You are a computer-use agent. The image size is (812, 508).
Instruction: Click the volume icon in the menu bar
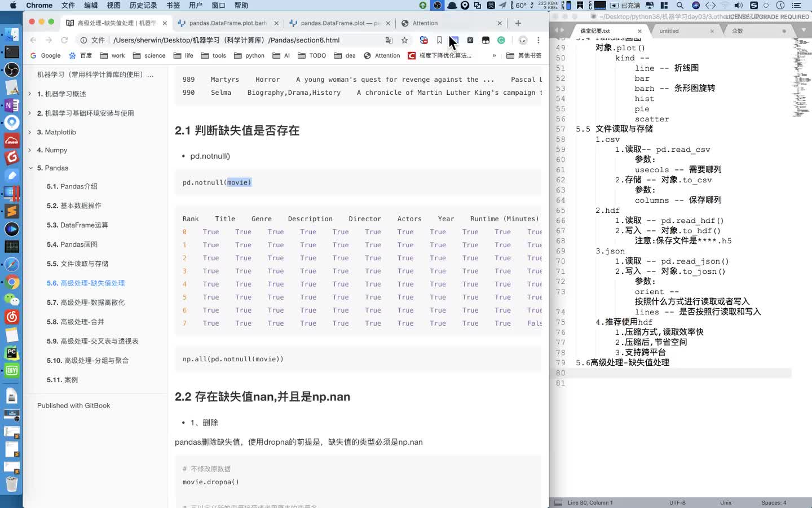[x=739, y=5]
